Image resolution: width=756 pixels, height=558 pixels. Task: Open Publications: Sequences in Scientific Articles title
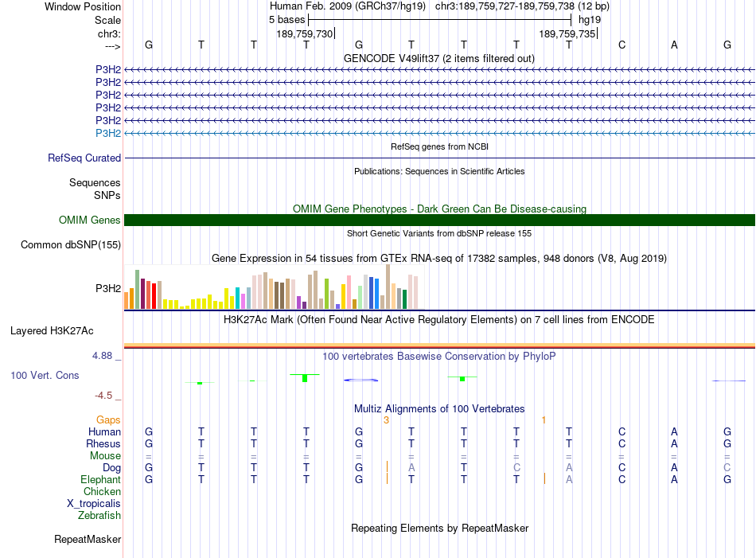[439, 171]
